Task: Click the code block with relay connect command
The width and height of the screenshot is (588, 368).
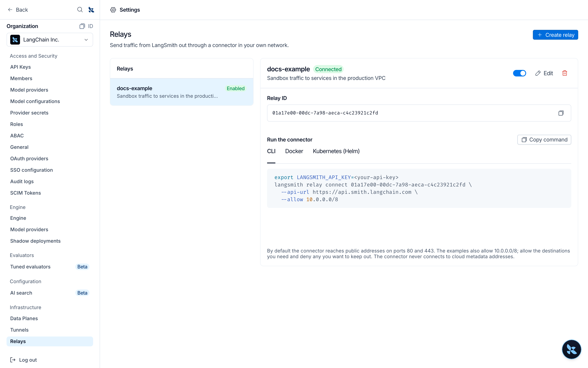Action: tap(419, 188)
